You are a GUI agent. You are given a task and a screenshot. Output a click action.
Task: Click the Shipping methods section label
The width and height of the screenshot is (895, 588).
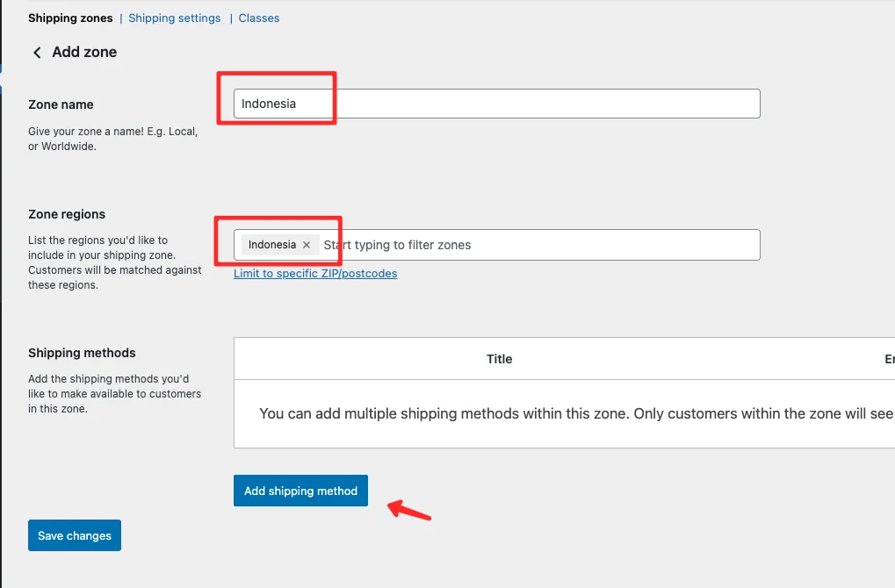(x=82, y=353)
